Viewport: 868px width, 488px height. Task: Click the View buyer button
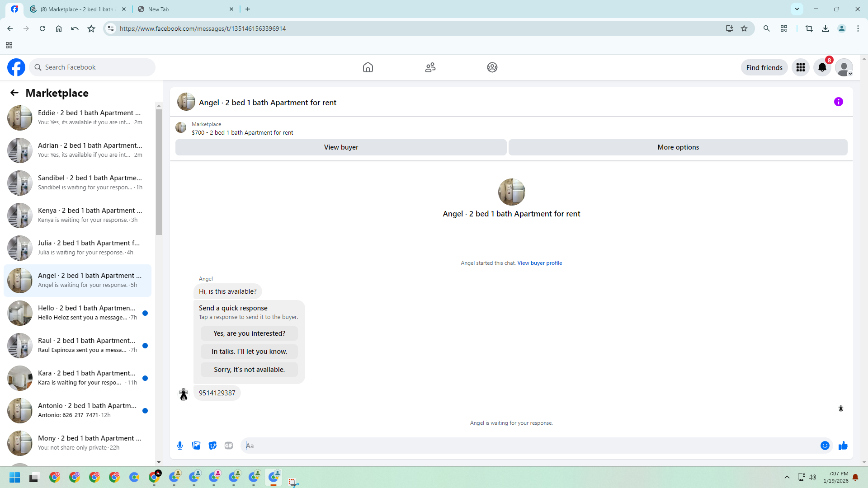[341, 147]
